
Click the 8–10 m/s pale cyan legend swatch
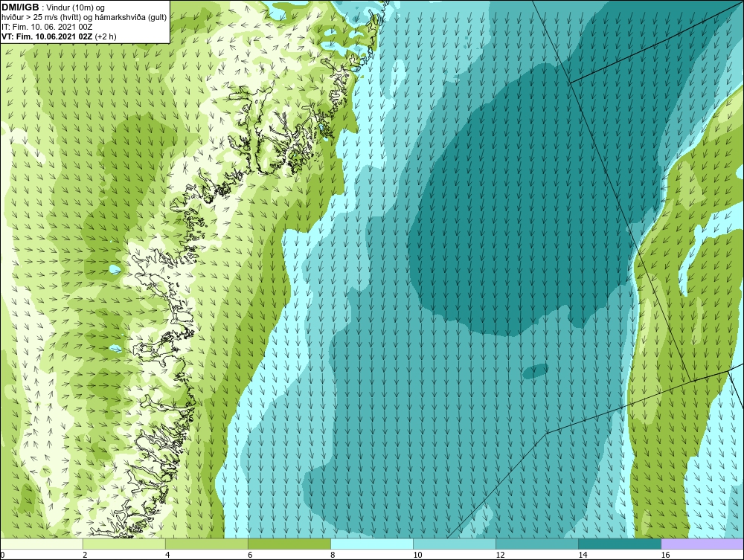click(372, 544)
